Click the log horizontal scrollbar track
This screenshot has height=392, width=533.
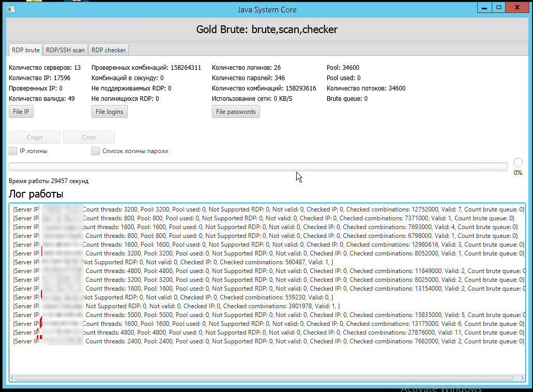tap(264, 378)
